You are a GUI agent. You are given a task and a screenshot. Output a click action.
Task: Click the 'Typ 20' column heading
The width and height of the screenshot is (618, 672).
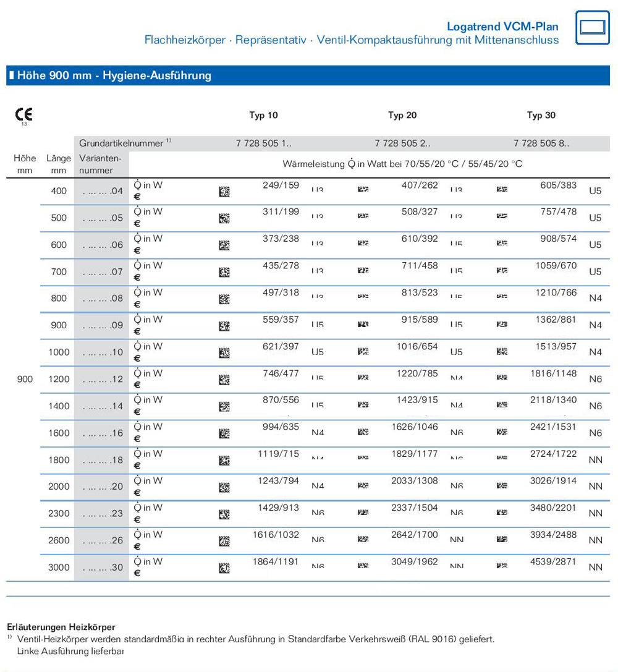pyautogui.click(x=402, y=115)
